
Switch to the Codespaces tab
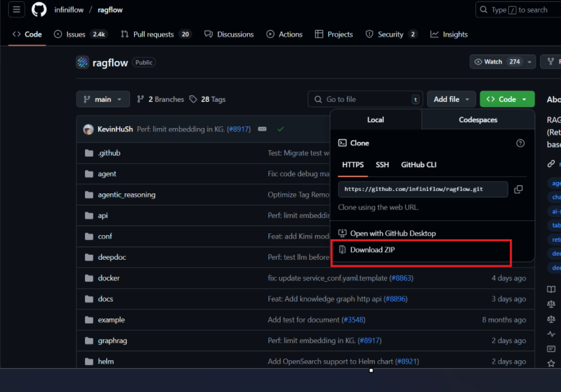[x=478, y=120]
